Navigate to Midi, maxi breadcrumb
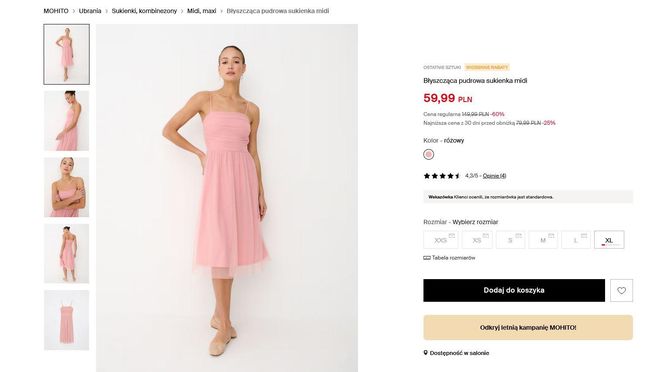Image resolution: width=664 pixels, height=372 pixels. [202, 11]
